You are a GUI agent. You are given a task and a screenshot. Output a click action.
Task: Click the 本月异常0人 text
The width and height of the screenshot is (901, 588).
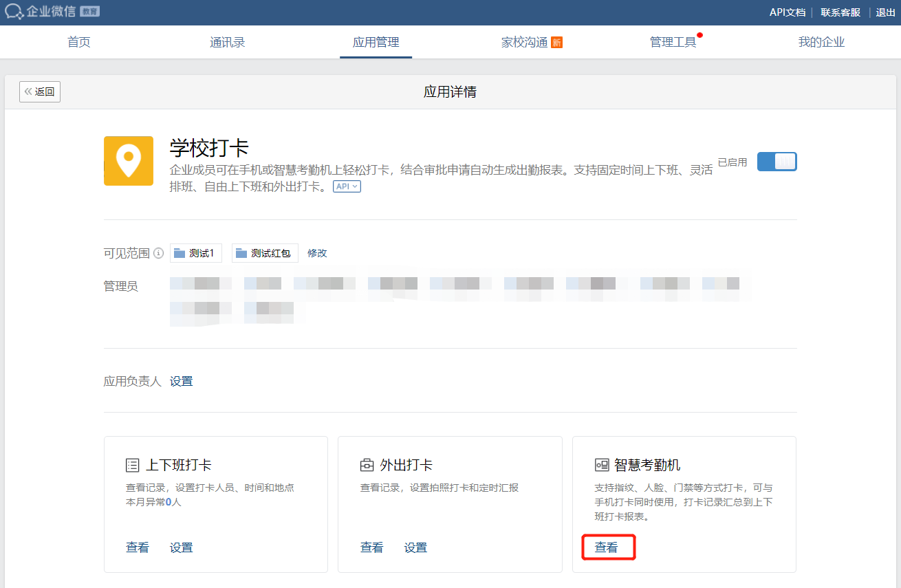[x=153, y=502]
